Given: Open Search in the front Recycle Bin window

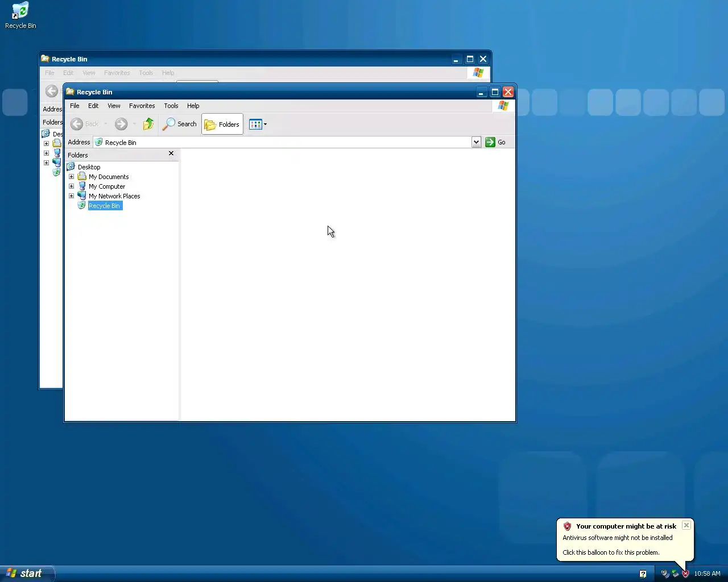Looking at the screenshot, I should click(x=180, y=124).
